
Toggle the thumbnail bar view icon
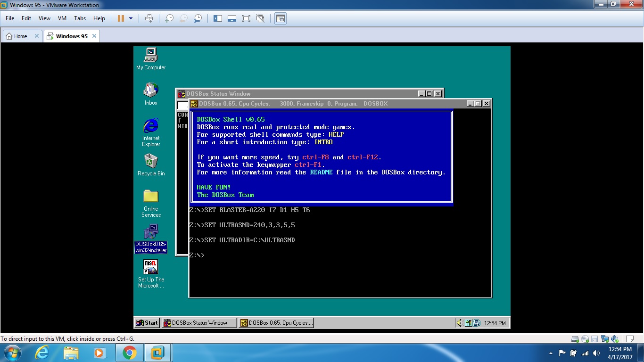pos(231,18)
